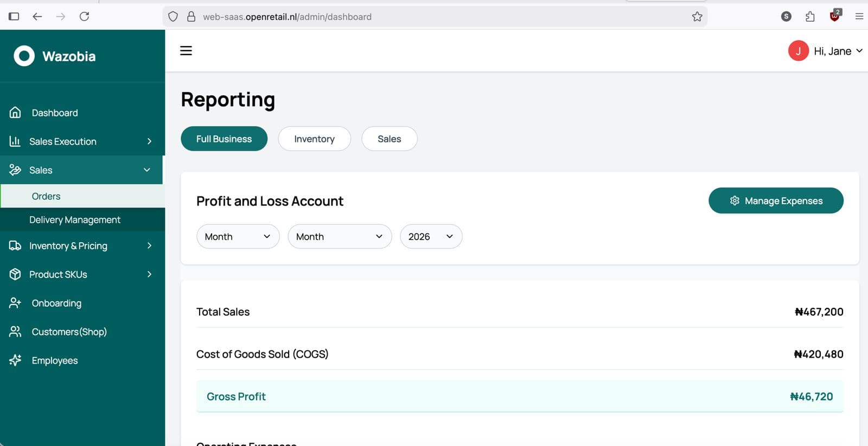Screen dimensions: 868x446
Task: Click the Dashboard home icon
Action: pos(15,113)
